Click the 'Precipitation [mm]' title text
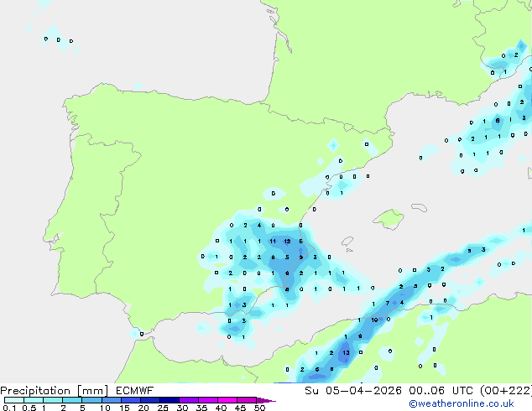The height and width of the screenshot is (411, 532). (x=55, y=391)
